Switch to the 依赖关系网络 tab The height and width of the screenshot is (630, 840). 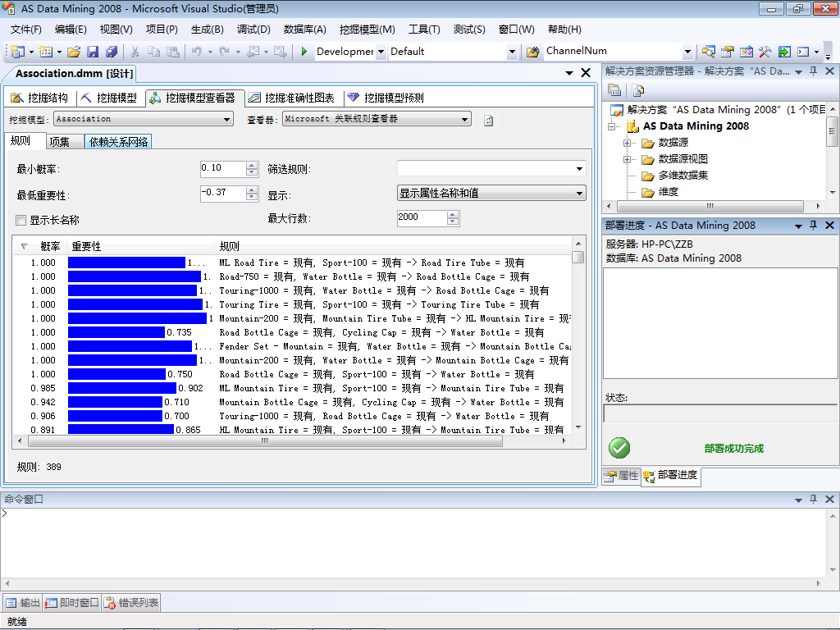118,142
